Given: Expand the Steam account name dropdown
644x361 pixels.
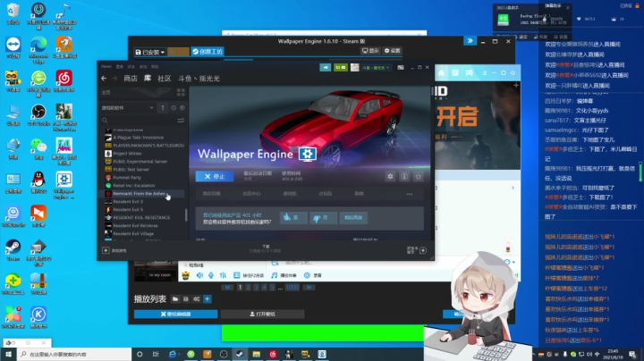Looking at the screenshot, I should point(376,67).
